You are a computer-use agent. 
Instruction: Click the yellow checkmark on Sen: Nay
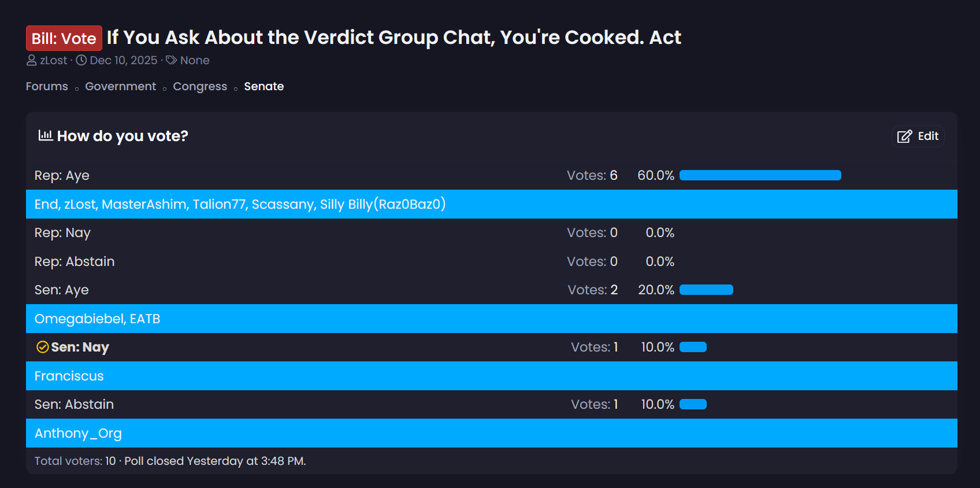click(42, 347)
